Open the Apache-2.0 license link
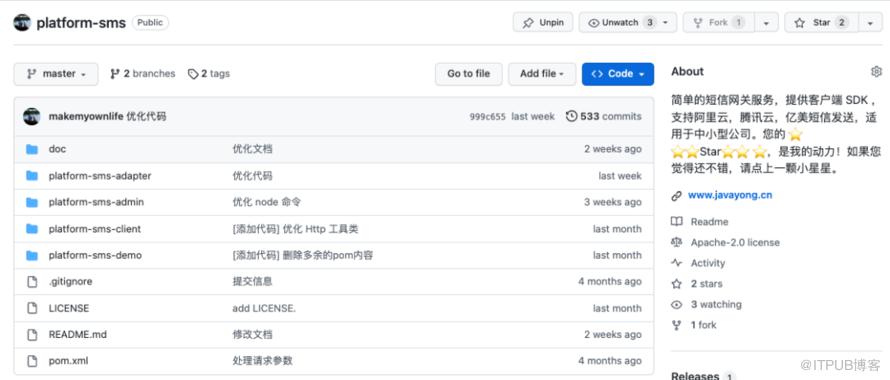Image resolution: width=890 pixels, height=380 pixels. pos(735,243)
